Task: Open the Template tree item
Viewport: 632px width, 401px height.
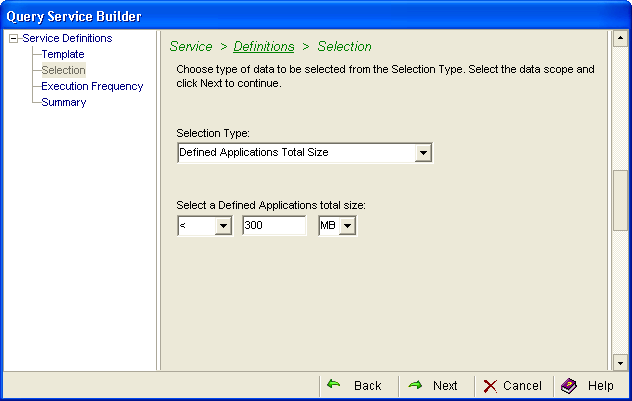Action: tap(63, 54)
